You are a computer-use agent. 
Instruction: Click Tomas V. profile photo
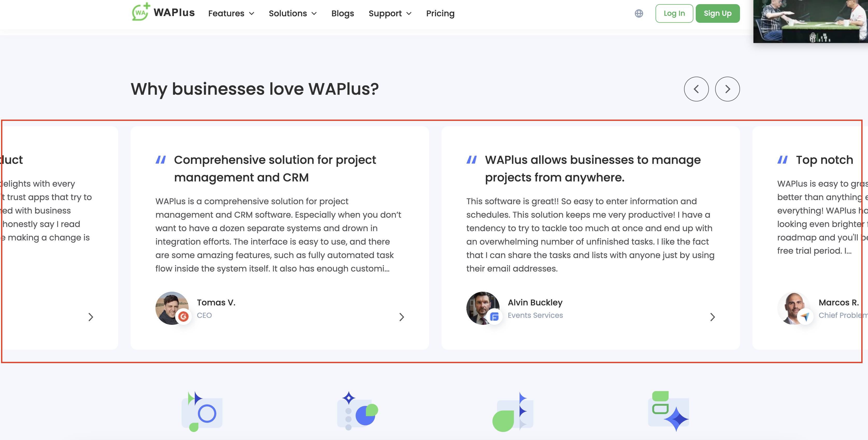172,308
